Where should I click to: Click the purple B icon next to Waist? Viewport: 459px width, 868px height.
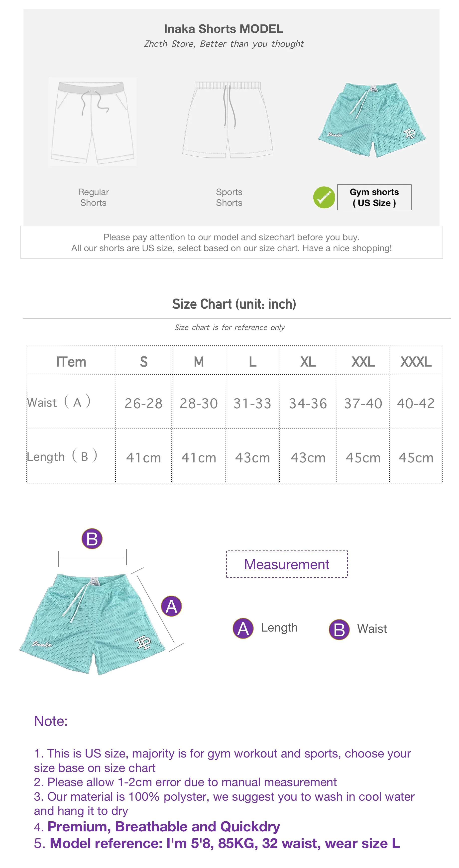[x=339, y=629]
